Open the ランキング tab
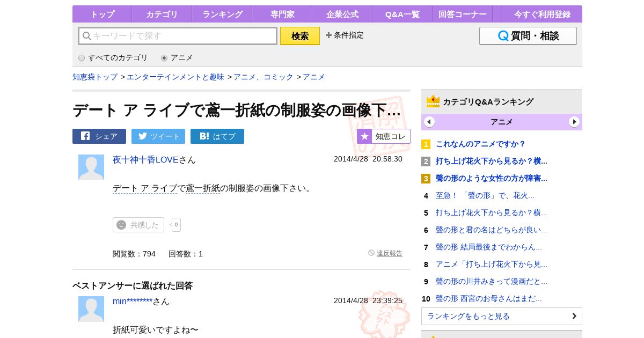The width and height of the screenshot is (644, 338). 222,14
